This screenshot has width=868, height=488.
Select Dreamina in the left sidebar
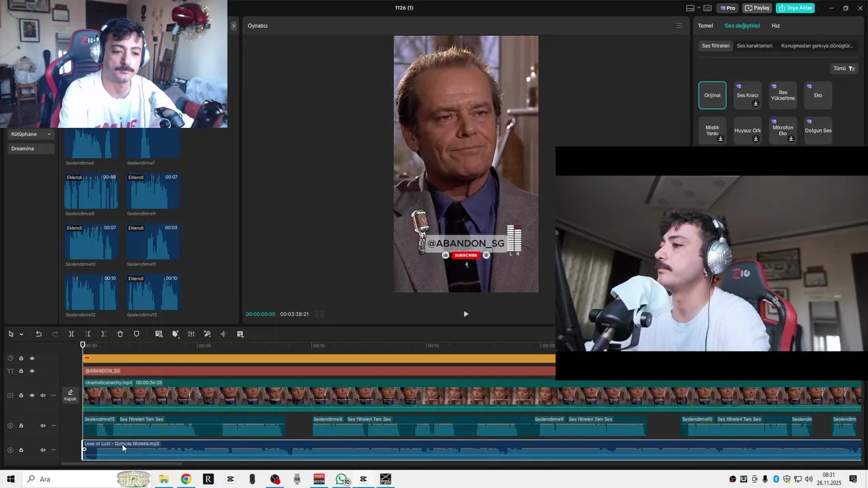tap(31, 148)
